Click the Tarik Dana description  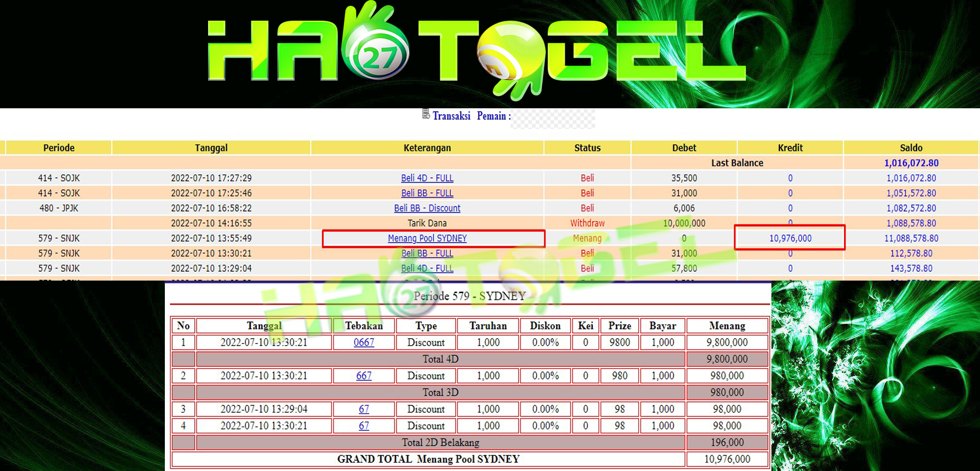427,223
